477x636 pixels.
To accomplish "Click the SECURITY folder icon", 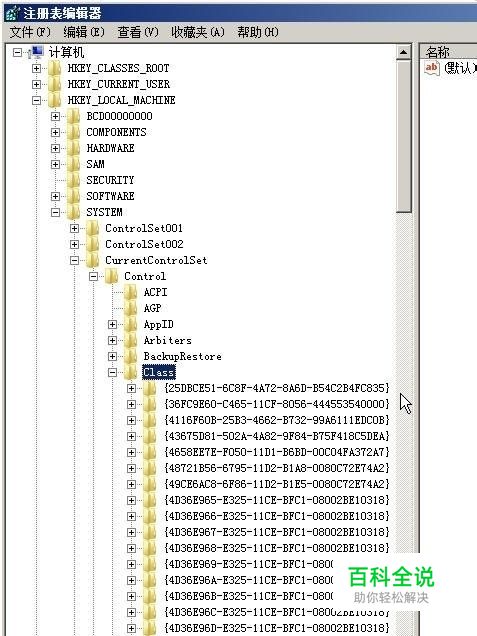I will 74,180.
